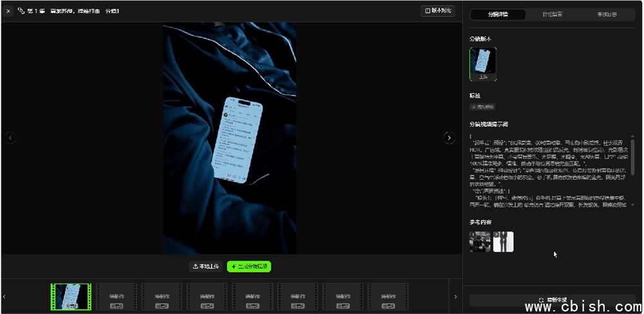Select the empty 分镜3 slot in filmstrip

(x=162, y=297)
